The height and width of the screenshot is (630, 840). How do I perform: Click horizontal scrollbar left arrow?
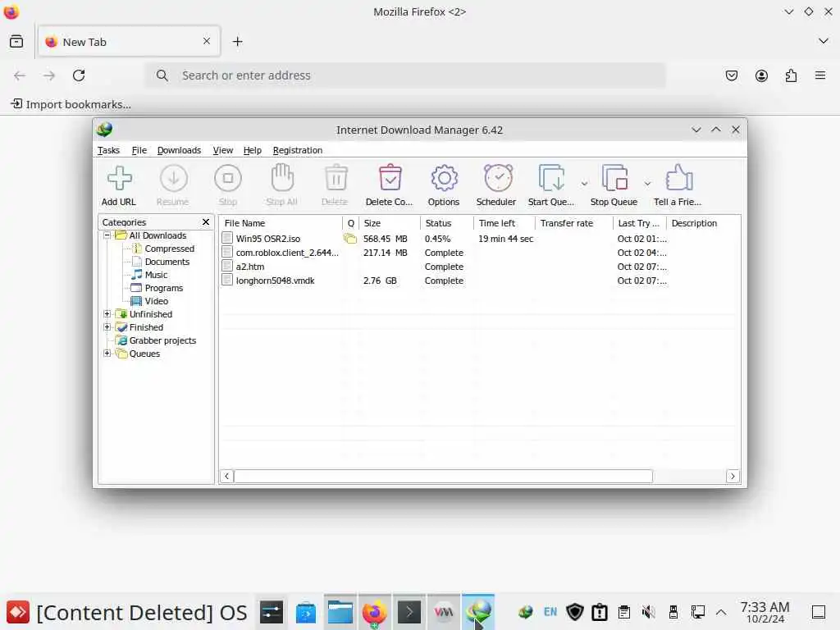(x=226, y=476)
